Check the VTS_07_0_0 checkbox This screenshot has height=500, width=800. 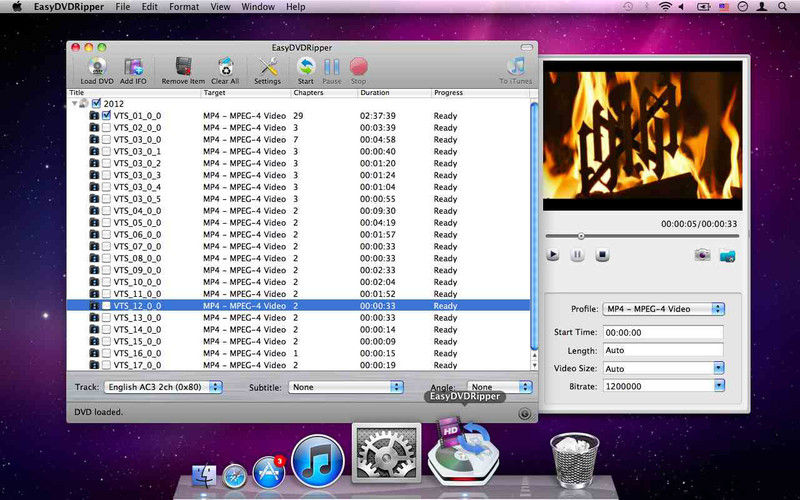click(106, 246)
